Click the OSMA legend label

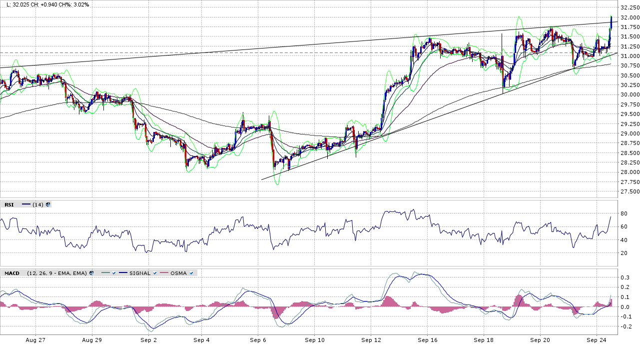(178, 273)
